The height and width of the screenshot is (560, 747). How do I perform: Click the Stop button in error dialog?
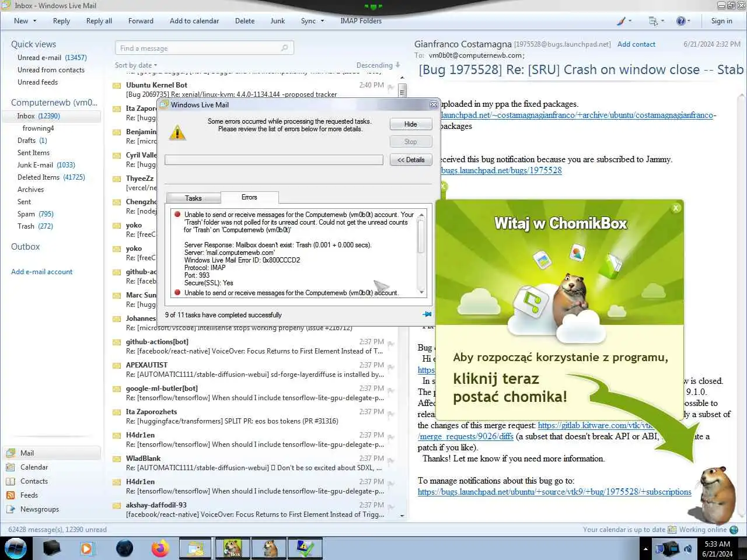coord(411,142)
